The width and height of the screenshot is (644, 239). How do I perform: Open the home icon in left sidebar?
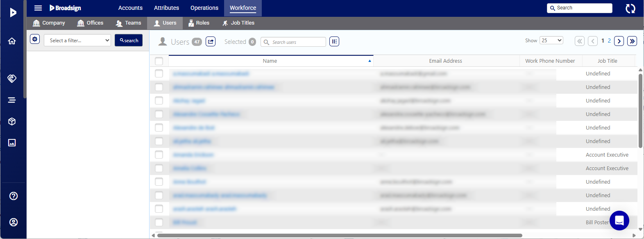[12, 41]
